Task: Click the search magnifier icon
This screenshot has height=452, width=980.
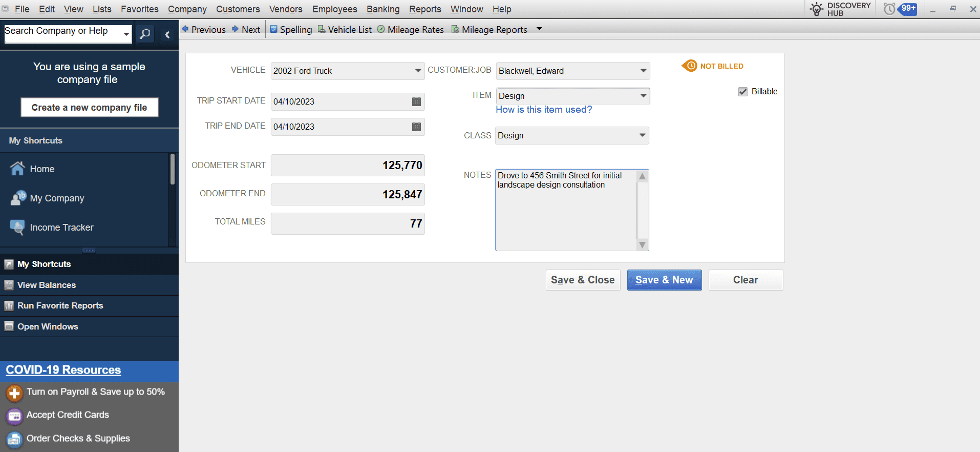Action: tap(145, 34)
